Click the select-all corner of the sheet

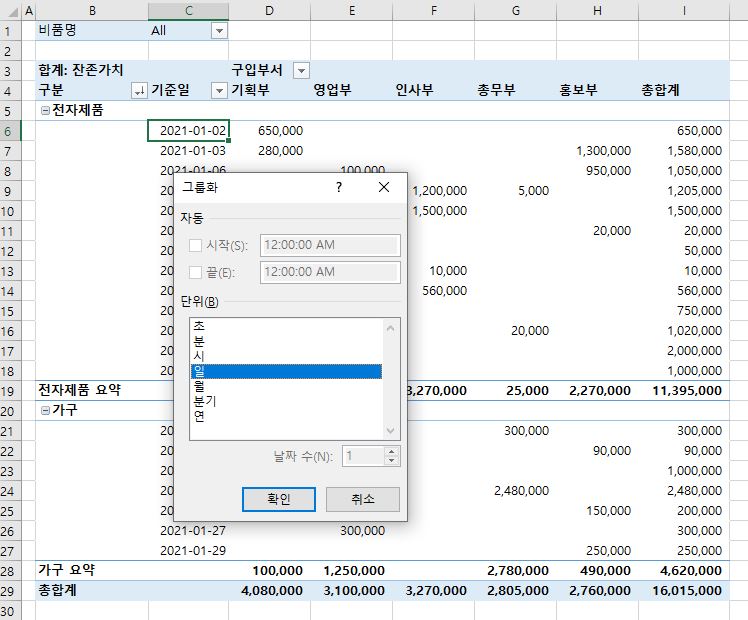(x=10, y=10)
